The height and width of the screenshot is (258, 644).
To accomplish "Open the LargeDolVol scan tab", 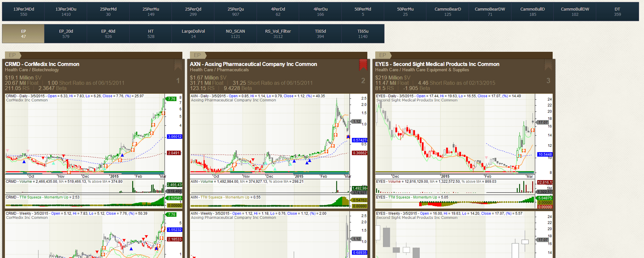I will coord(193,34).
